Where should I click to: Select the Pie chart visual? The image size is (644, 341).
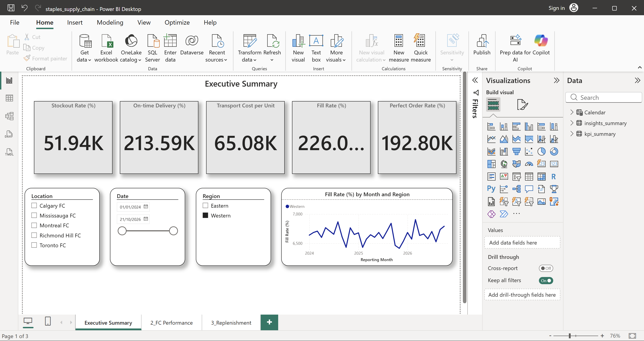coord(542,151)
